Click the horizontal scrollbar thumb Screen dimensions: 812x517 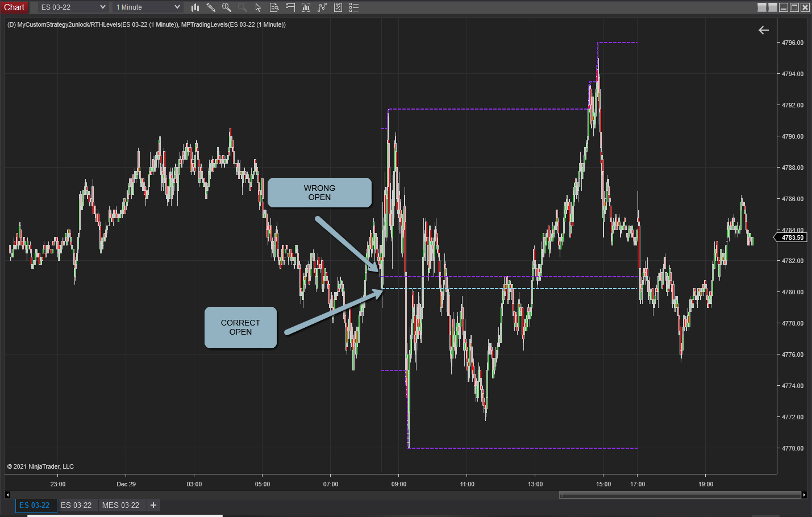tap(680, 495)
